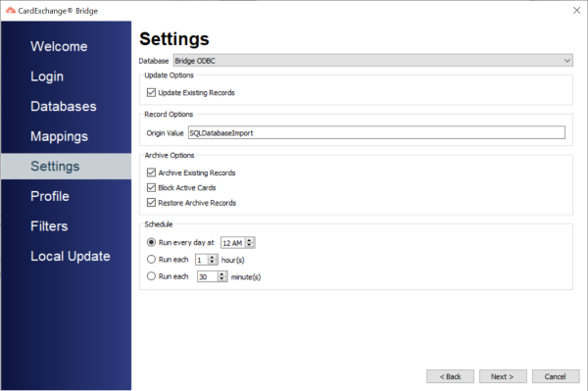Open the Filters sidebar page
The image size is (588, 391).
coord(49,226)
